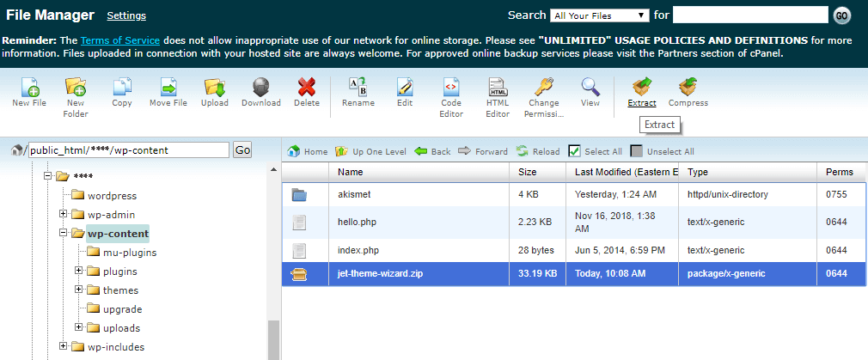Click the New File toolbar icon

[x=29, y=88]
